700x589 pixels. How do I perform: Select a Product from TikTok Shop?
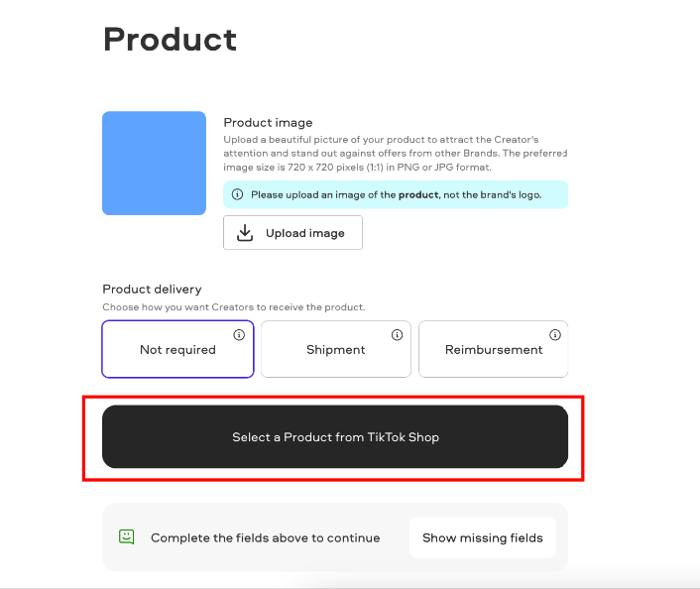click(x=335, y=436)
